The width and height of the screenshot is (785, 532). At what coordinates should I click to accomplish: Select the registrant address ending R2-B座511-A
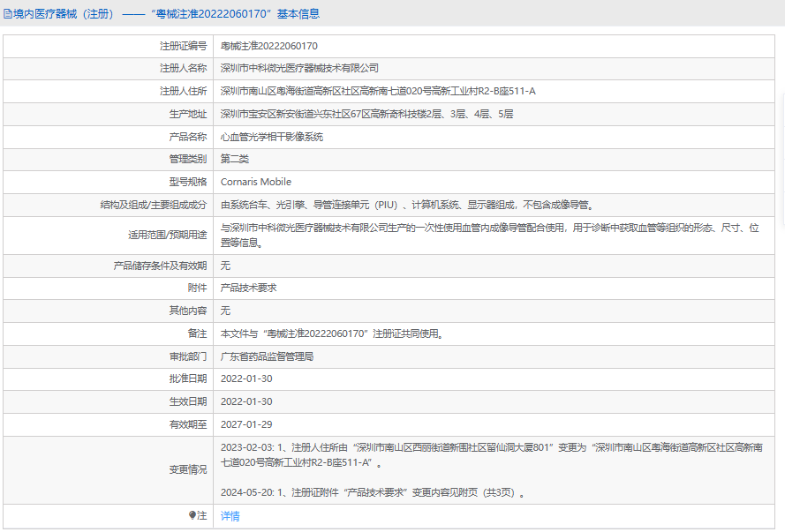378,91
